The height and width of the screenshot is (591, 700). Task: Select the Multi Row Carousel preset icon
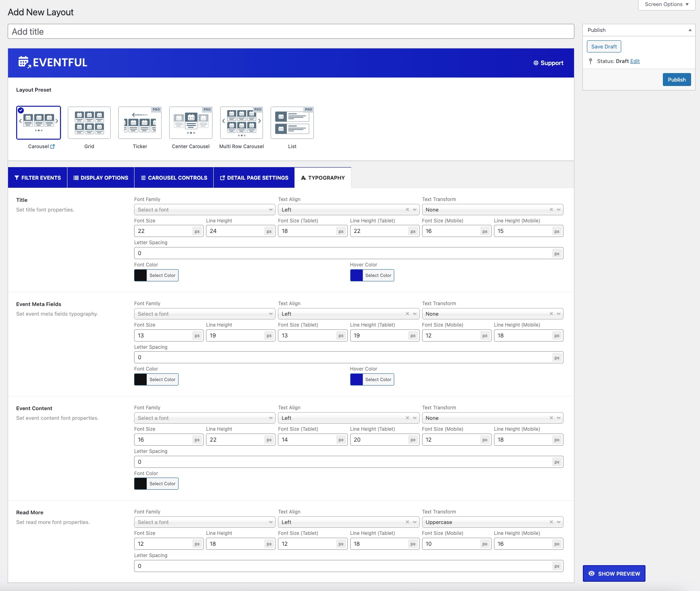242,123
